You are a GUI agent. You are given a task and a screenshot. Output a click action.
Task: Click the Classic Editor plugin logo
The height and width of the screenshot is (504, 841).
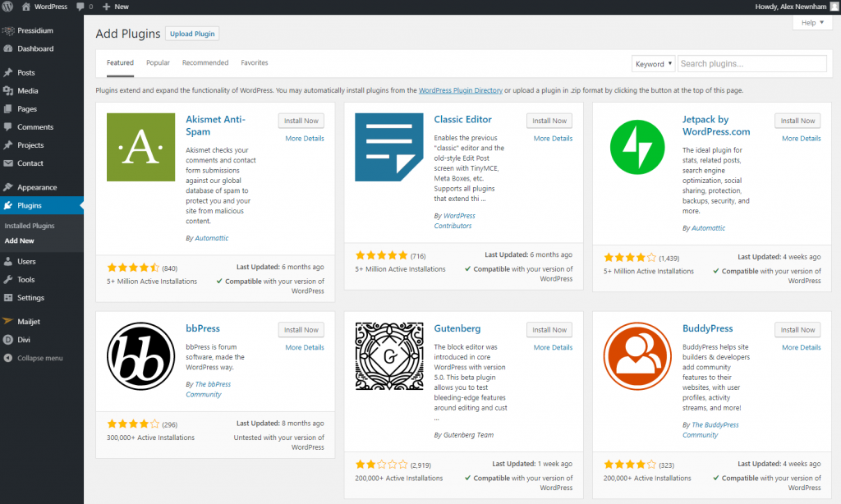pos(388,147)
